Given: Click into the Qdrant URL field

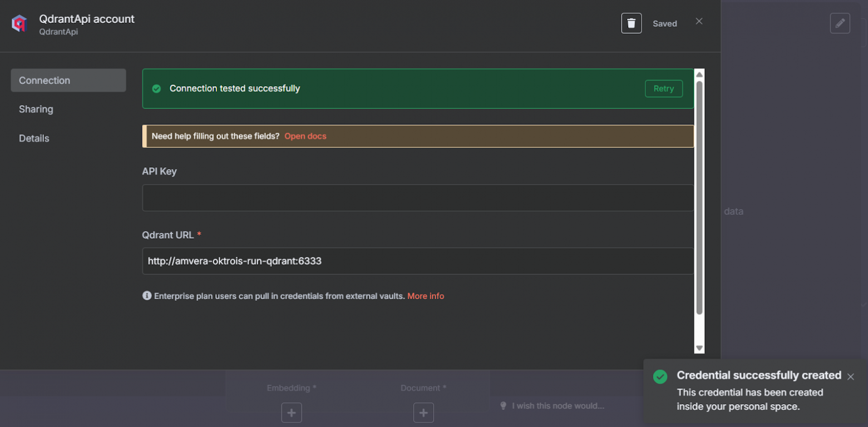Looking at the screenshot, I should (417, 261).
